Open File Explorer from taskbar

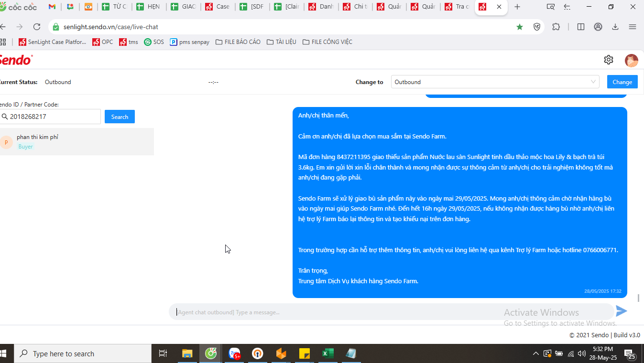[187, 353]
